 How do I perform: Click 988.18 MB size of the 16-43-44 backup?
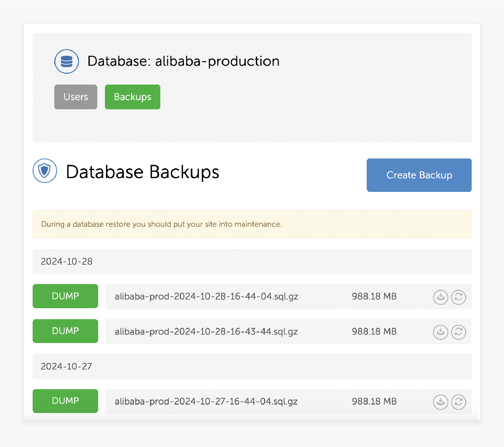coord(374,332)
